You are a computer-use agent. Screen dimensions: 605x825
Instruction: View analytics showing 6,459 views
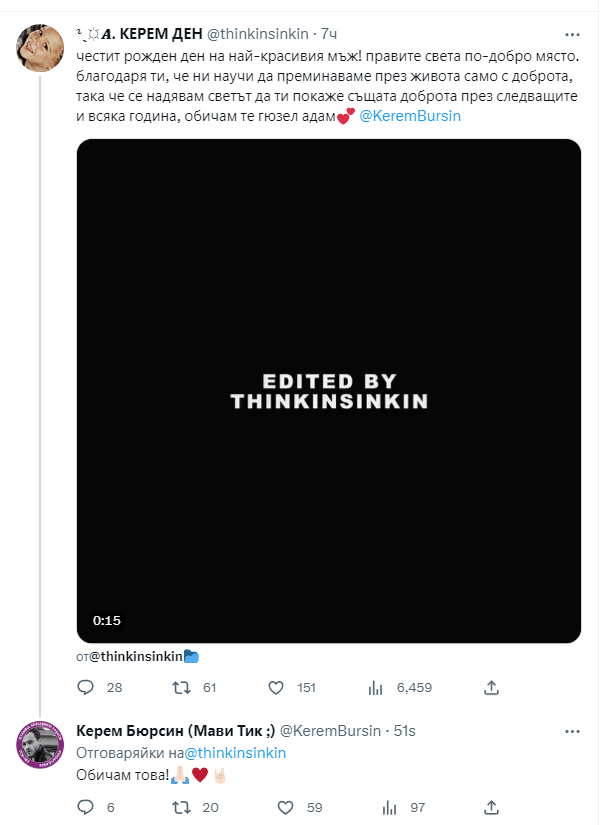pos(377,688)
